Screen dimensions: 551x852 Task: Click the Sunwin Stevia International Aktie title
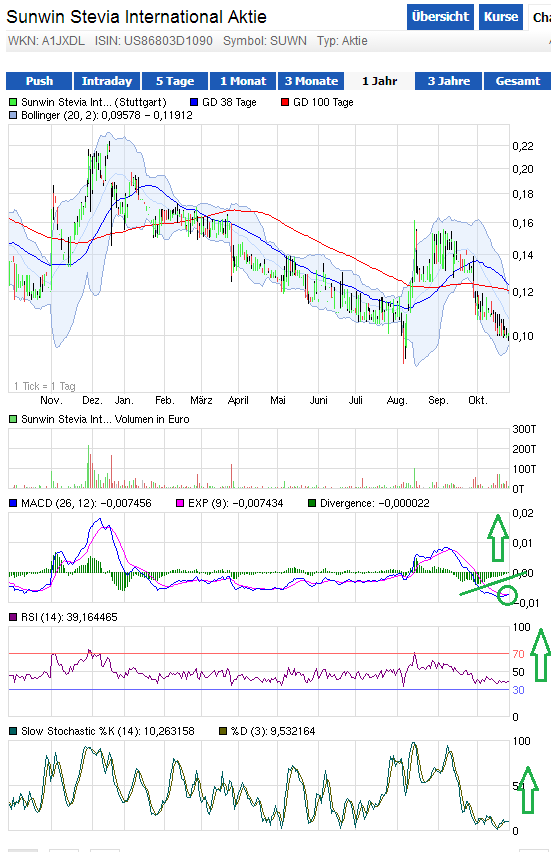click(x=136, y=17)
